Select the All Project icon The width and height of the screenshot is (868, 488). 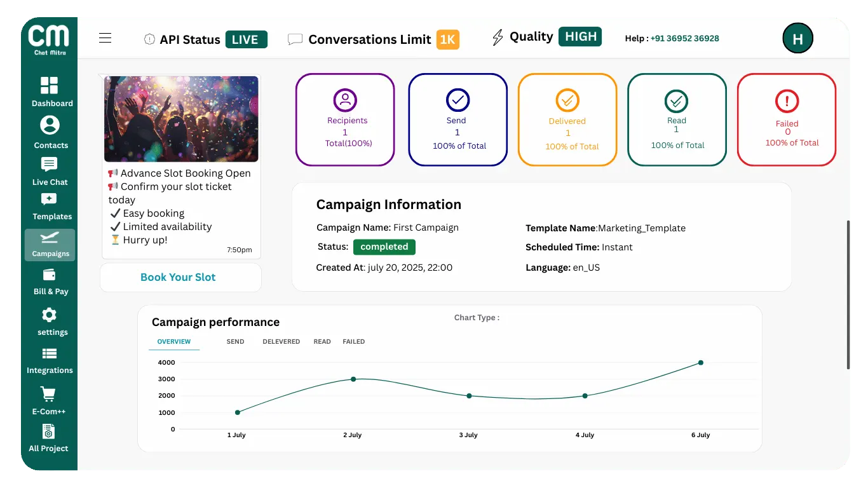tap(51, 433)
